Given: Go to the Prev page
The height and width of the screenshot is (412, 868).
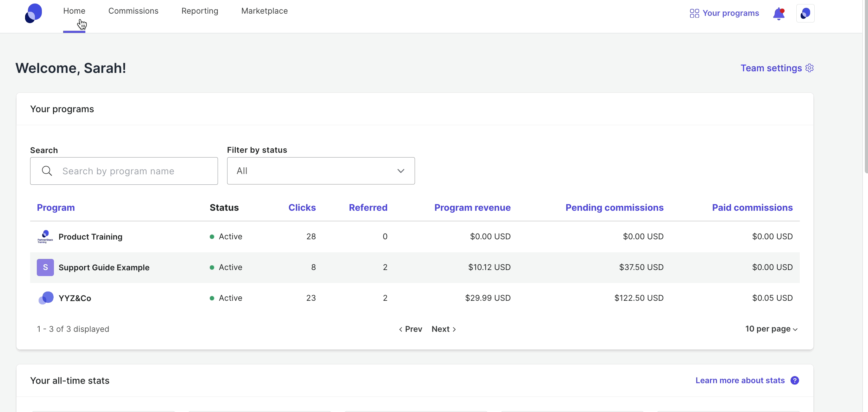Looking at the screenshot, I should 411,329.
